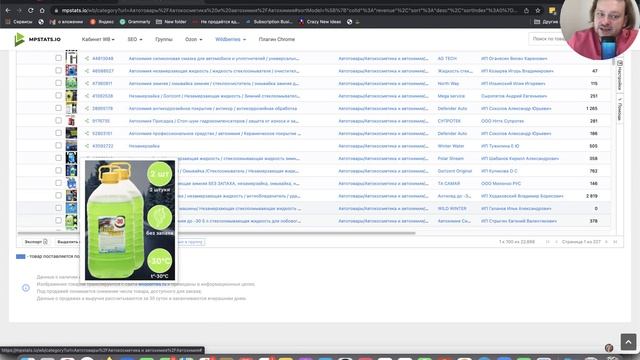This screenshot has width=640, height=360.
Task: Click the value 2 819 in the table
Action: [x=591, y=196]
